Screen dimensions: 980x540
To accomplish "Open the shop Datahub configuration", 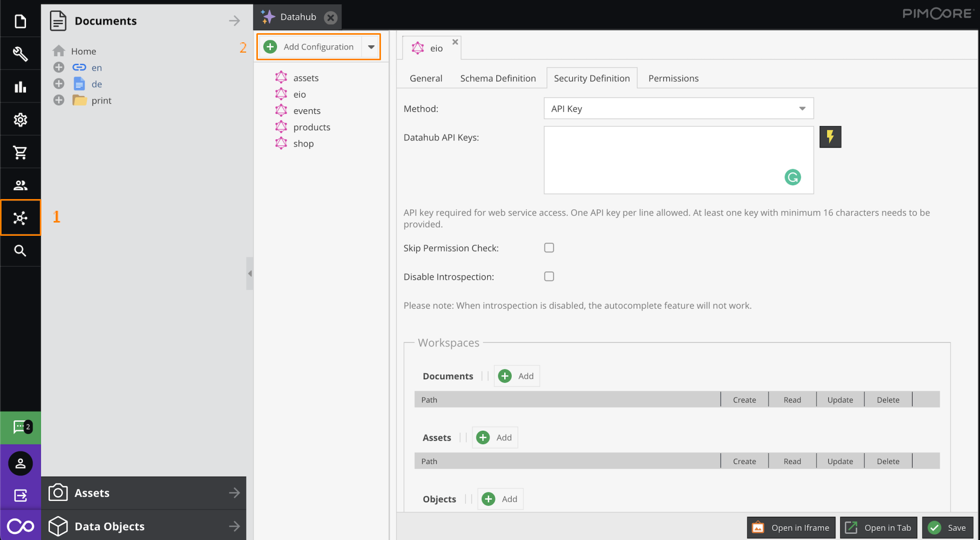I will [303, 143].
